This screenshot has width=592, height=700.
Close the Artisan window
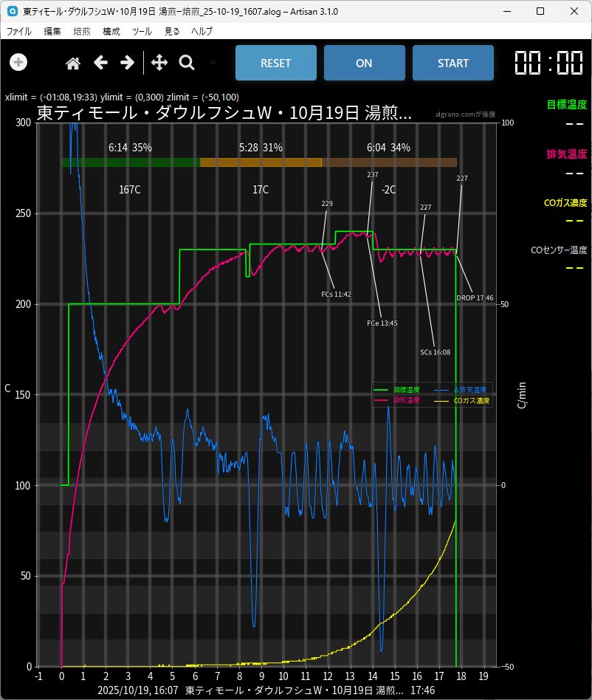[574, 11]
